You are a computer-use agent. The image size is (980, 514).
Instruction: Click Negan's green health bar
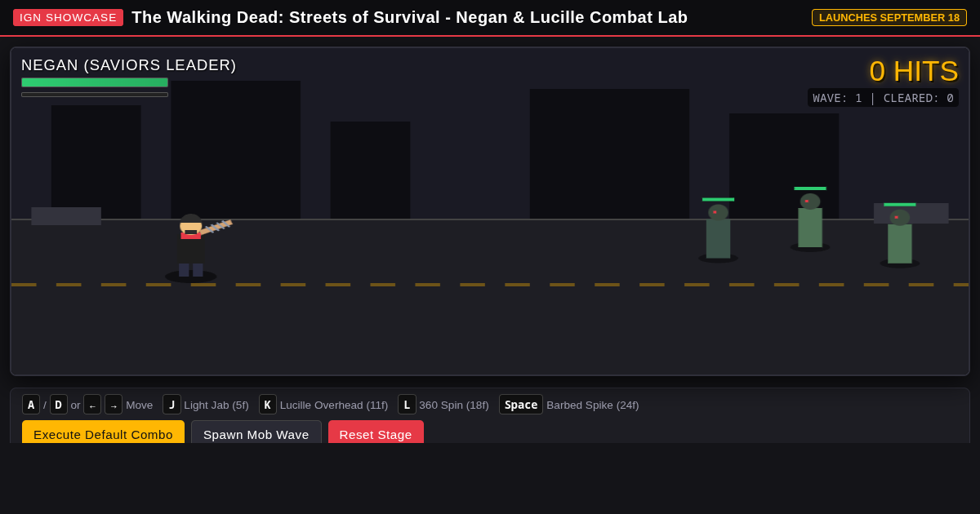point(95,82)
